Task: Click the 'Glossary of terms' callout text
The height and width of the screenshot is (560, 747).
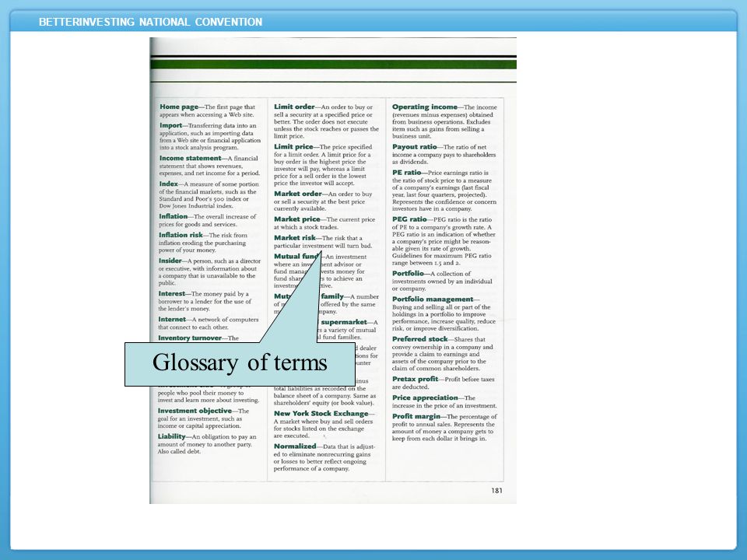Action: [x=240, y=363]
